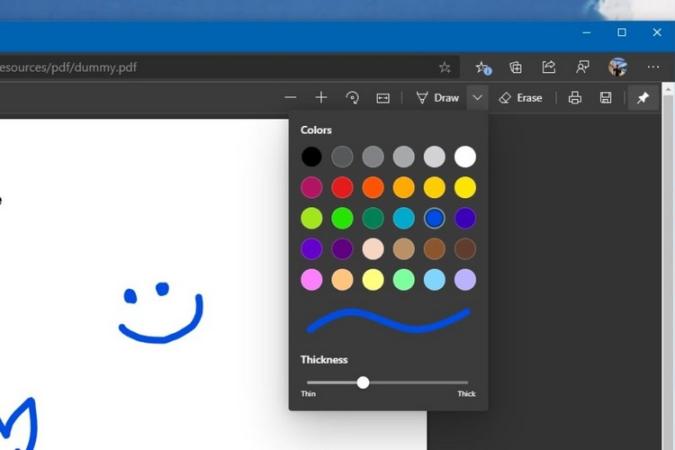This screenshot has height=450, width=675.
Task: Click the zoom in plus icon
Action: tap(321, 98)
